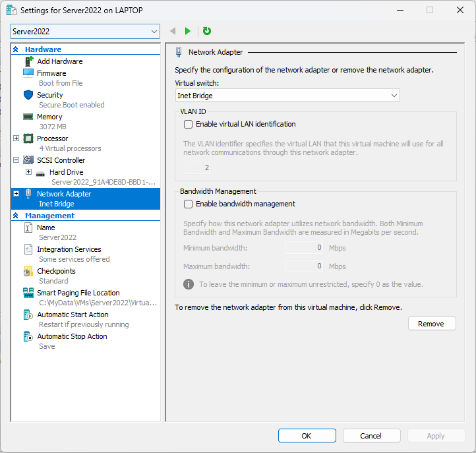Screen dimensions: 476x453
Task: Select Smart Paging File Location item
Action: (x=78, y=293)
